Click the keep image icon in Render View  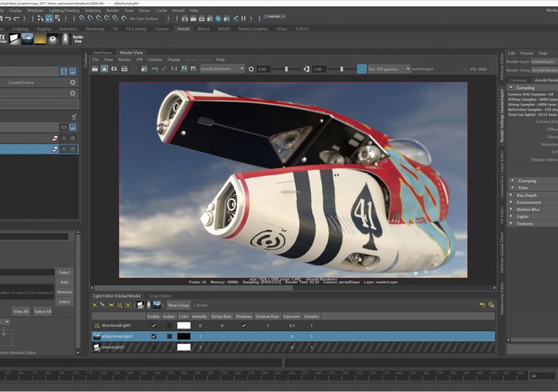pyautogui.click(x=184, y=69)
